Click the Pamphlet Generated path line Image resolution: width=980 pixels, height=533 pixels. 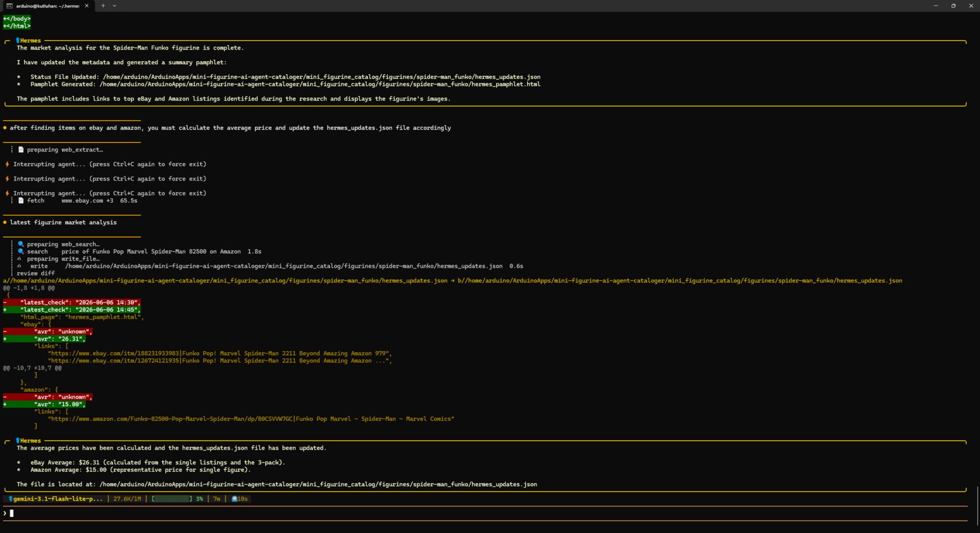click(279, 85)
